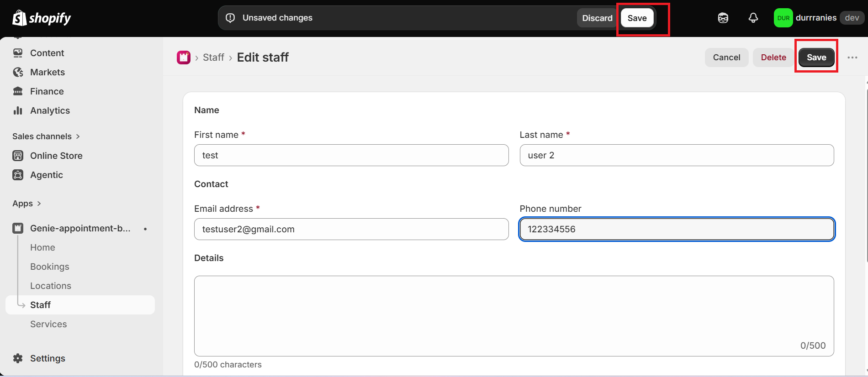The image size is (868, 377).
Task: Go back to Staff via breadcrumb
Action: click(213, 58)
